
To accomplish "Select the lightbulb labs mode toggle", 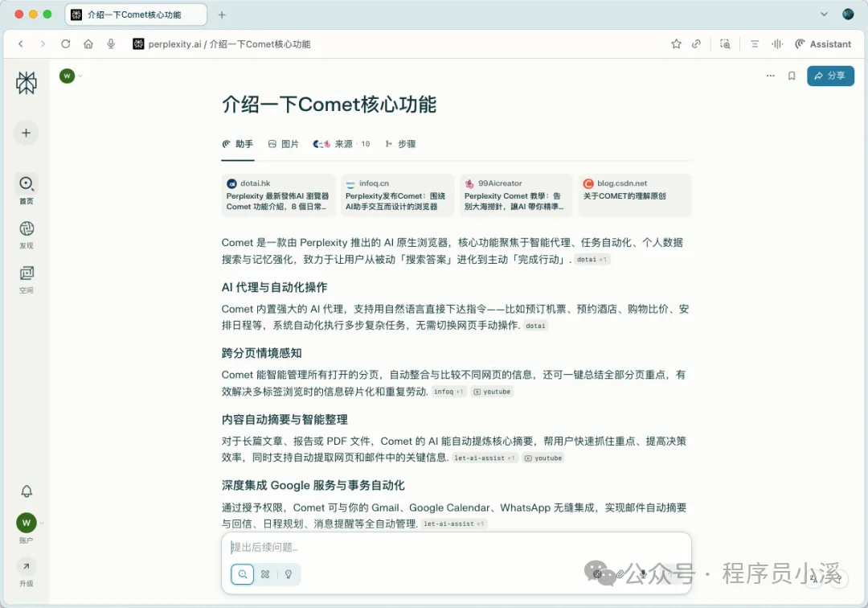I will (x=289, y=574).
